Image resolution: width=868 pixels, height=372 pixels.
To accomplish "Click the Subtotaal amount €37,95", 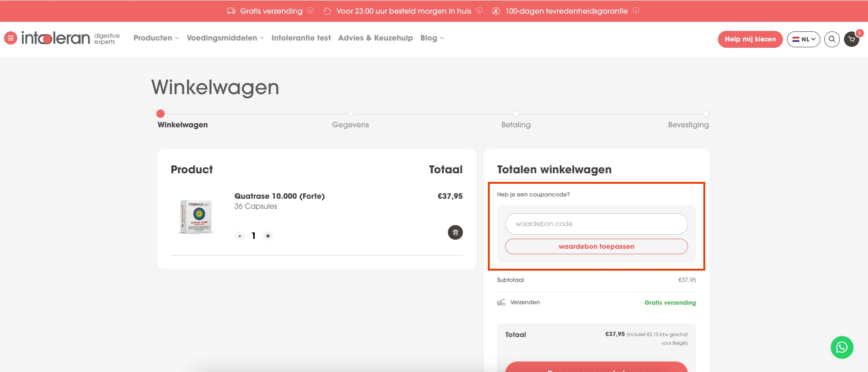I will click(687, 280).
